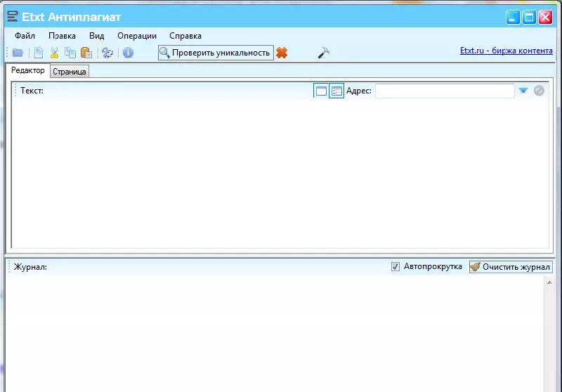Screen dimensions: 562x392
Task: Maximize the Etxt Антиплагиат window
Action: pos(529,17)
